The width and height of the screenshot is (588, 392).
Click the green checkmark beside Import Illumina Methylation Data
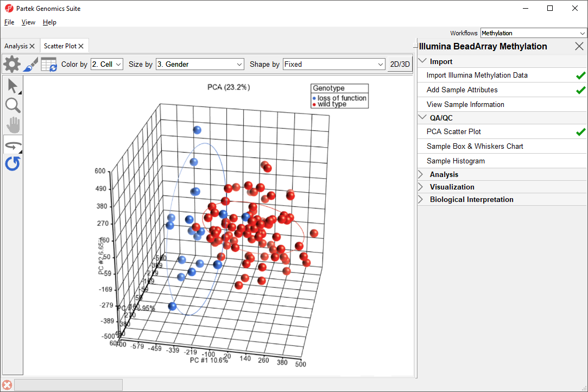coord(580,75)
